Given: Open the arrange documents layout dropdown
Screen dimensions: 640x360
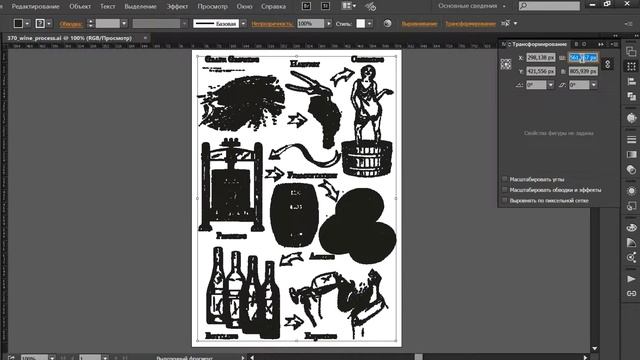Looking at the screenshot, I should [x=349, y=6].
